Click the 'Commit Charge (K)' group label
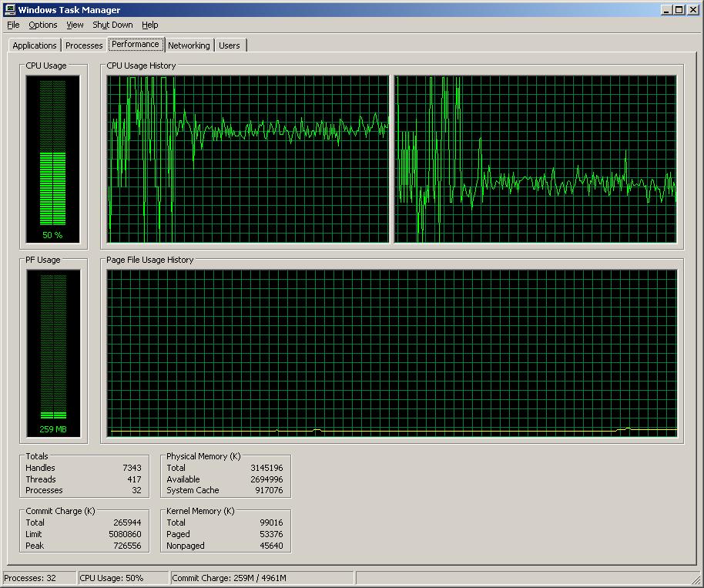The width and height of the screenshot is (704, 588). [x=60, y=511]
